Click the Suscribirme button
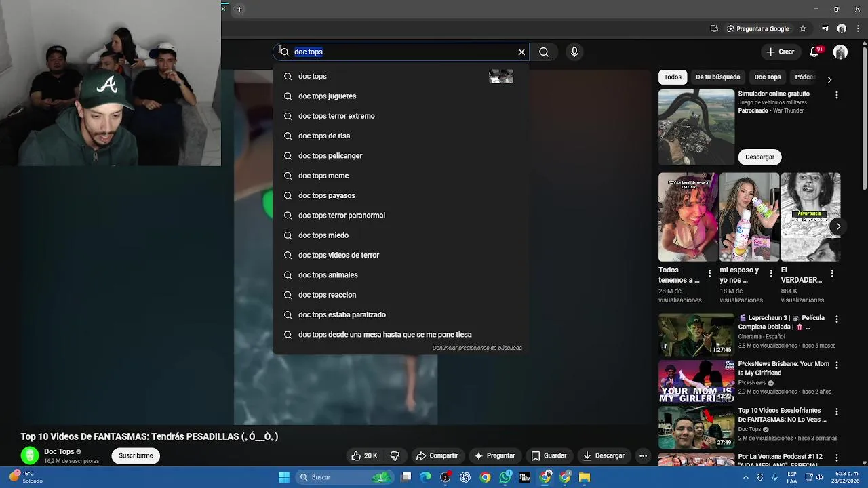The image size is (868, 488). pos(136,455)
